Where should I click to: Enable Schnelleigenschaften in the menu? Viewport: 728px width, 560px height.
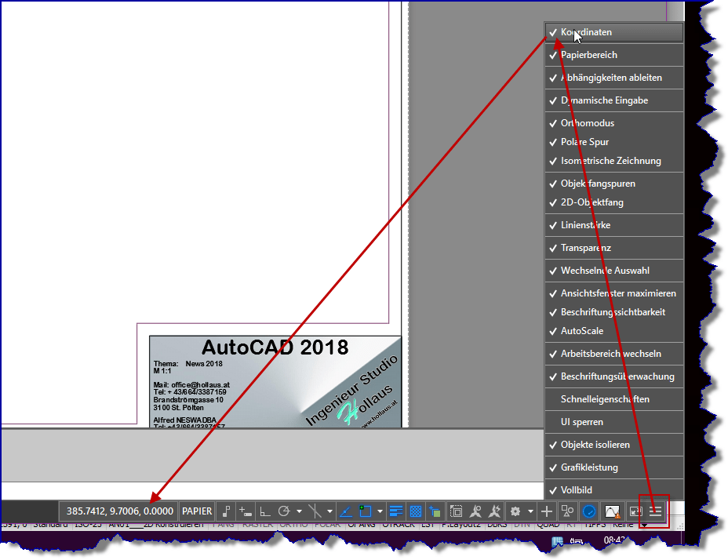pos(613,399)
